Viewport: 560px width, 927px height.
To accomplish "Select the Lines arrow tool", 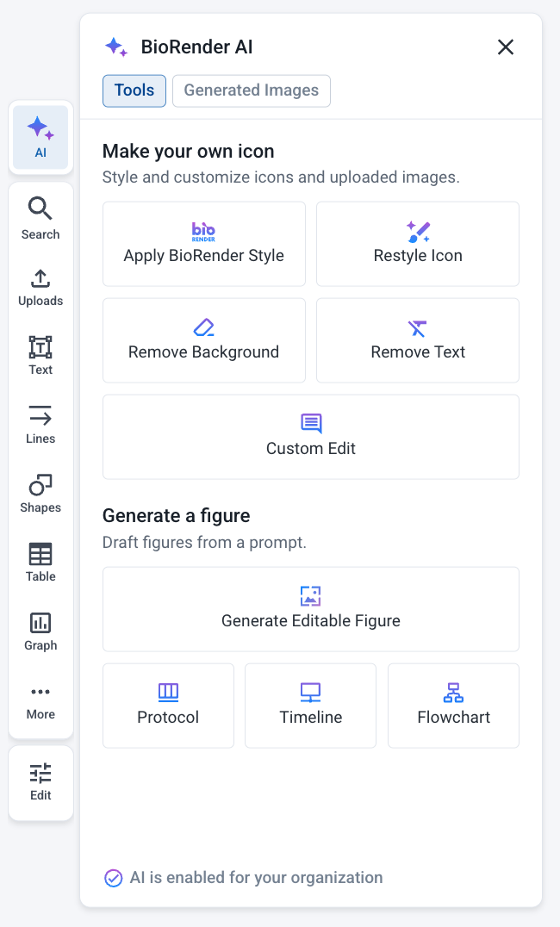I will point(40,425).
